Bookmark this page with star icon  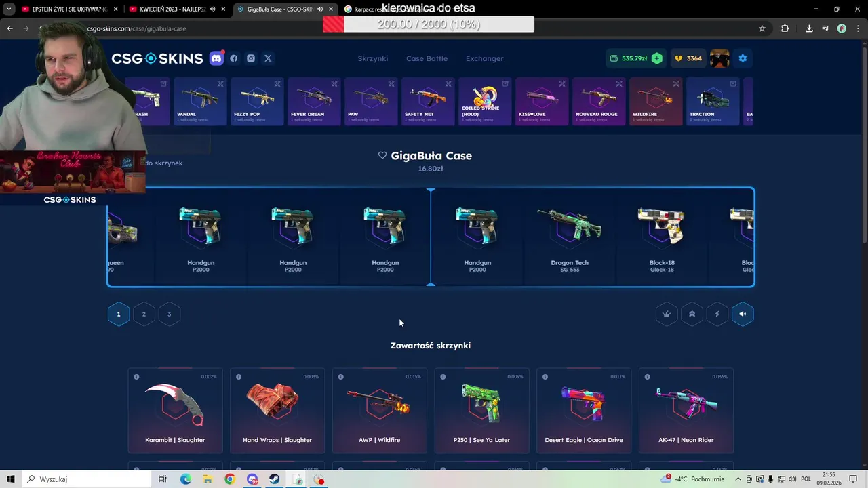pyautogui.click(x=762, y=28)
